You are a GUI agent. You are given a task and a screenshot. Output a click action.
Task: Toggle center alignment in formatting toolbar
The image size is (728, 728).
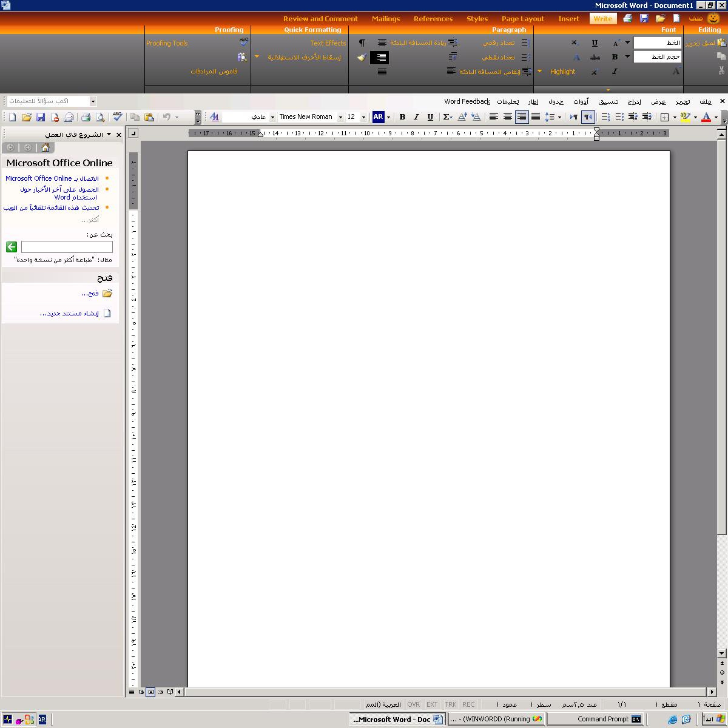pyautogui.click(x=508, y=117)
